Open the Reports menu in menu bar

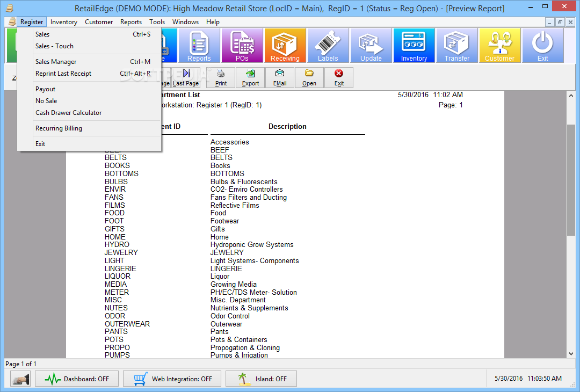point(131,22)
